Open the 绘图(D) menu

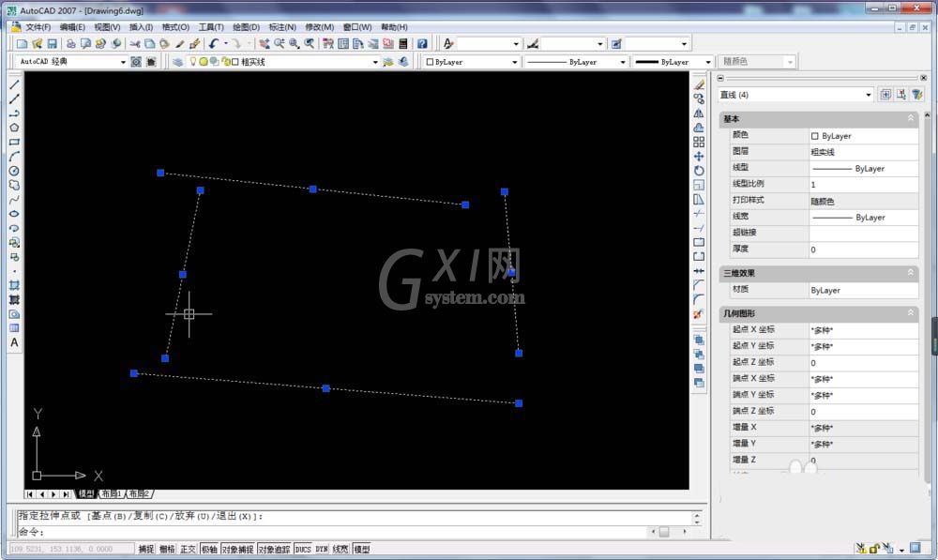246,27
